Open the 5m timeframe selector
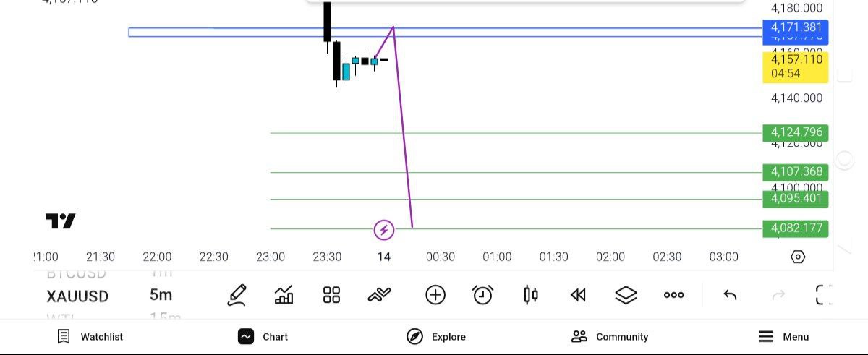 click(161, 295)
